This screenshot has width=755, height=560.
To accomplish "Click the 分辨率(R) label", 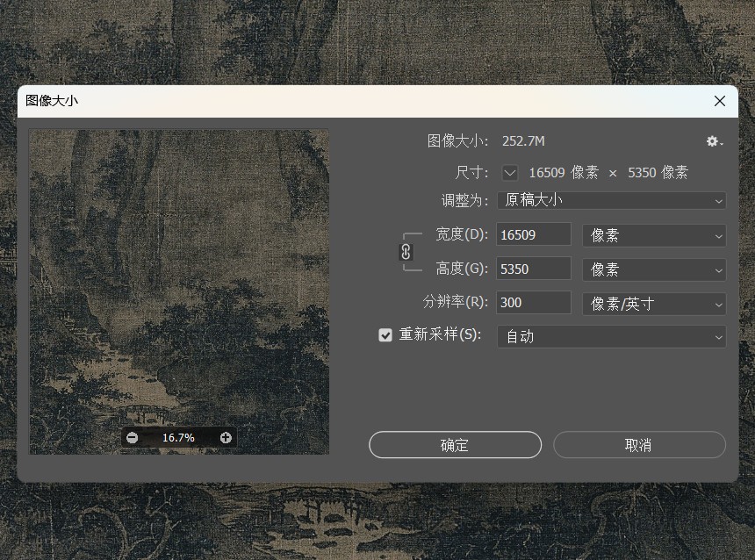I will tap(456, 302).
